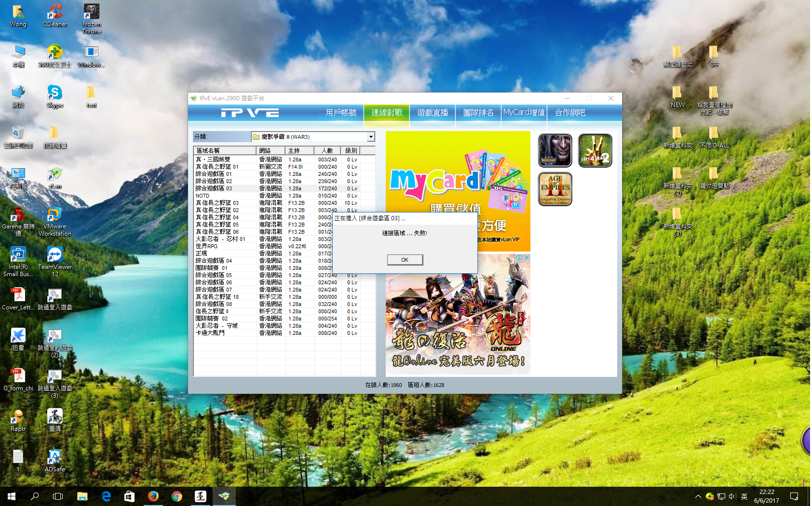The image size is (812, 506).
Task: Open the 跳過登入遊戲 (3) desktop shortcut
Action: [54, 384]
